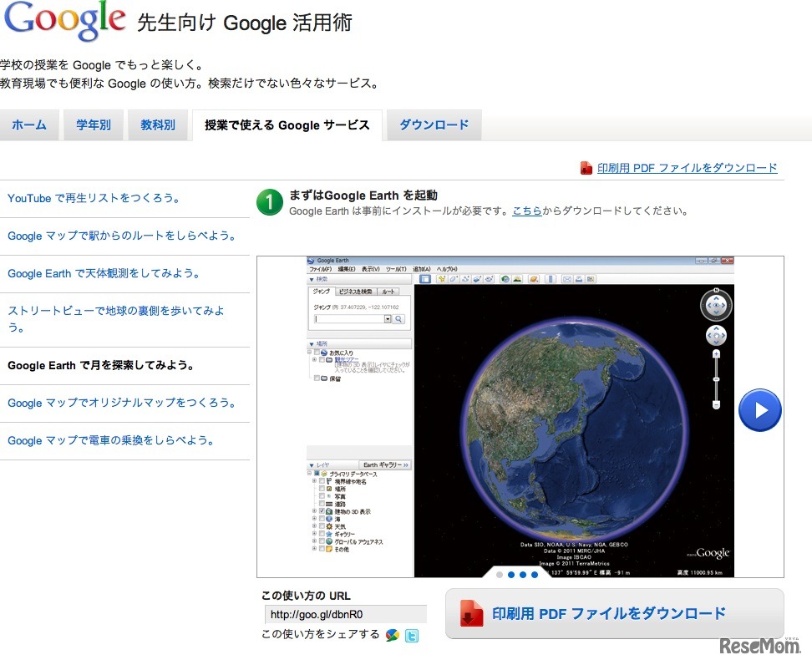Open the coordinate search field dropdown arrow
Screen dimensions: 812x665
[x=388, y=319]
